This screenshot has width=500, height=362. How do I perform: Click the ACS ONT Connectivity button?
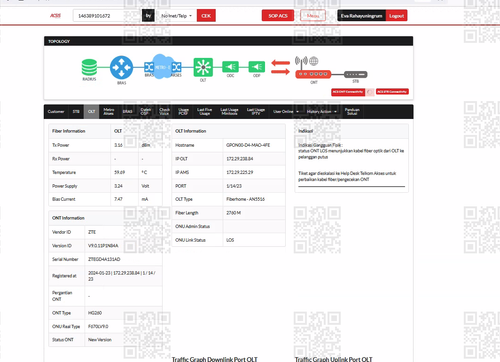(x=348, y=92)
